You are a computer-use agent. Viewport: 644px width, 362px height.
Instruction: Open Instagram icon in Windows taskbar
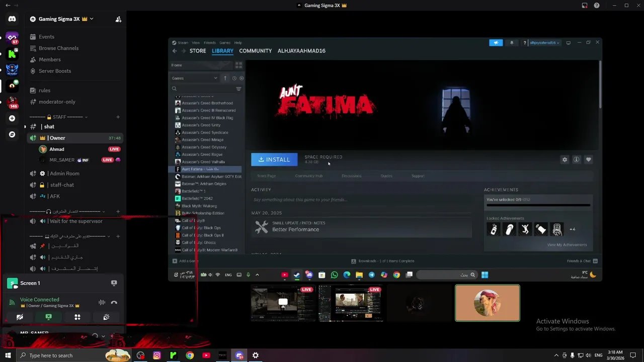(156, 355)
